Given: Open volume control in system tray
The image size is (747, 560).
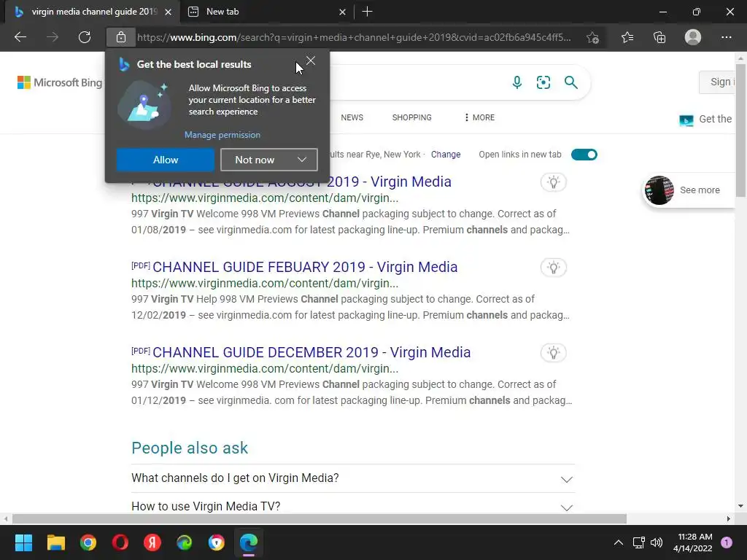Looking at the screenshot, I should [657, 542].
